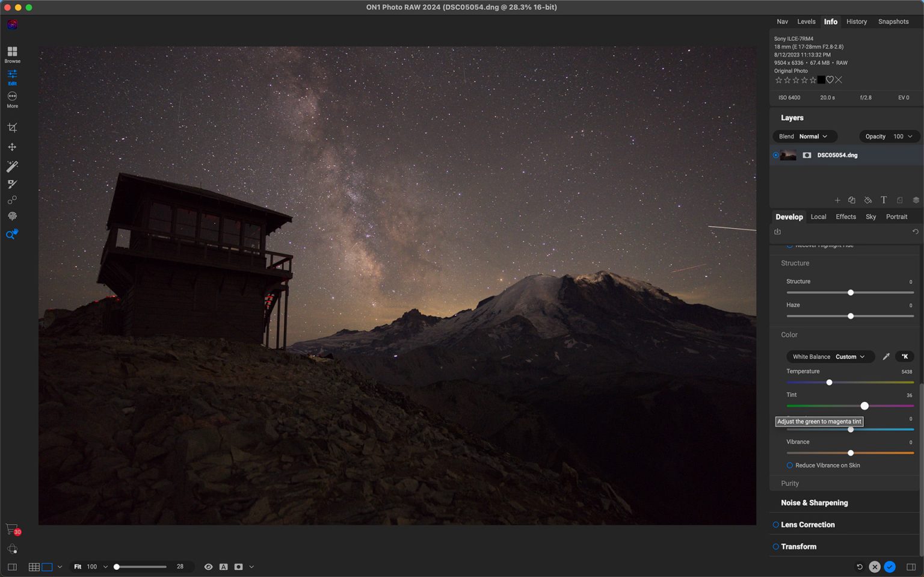This screenshot has width=924, height=577.
Task: Select the Transform move tool
Action: click(x=12, y=147)
